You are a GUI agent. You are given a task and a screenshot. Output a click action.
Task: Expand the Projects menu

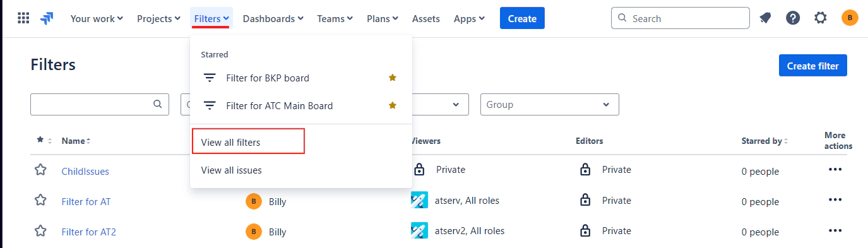click(158, 18)
